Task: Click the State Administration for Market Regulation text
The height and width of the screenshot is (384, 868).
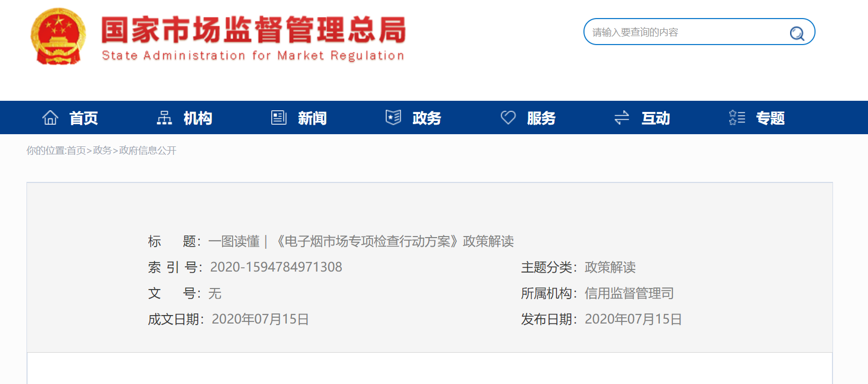Action: (x=253, y=56)
